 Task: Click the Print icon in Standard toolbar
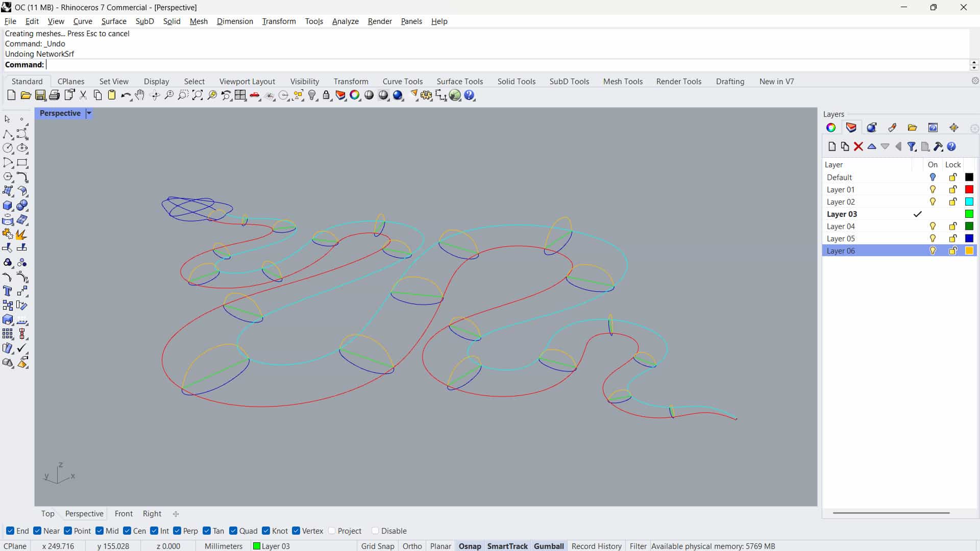click(54, 95)
